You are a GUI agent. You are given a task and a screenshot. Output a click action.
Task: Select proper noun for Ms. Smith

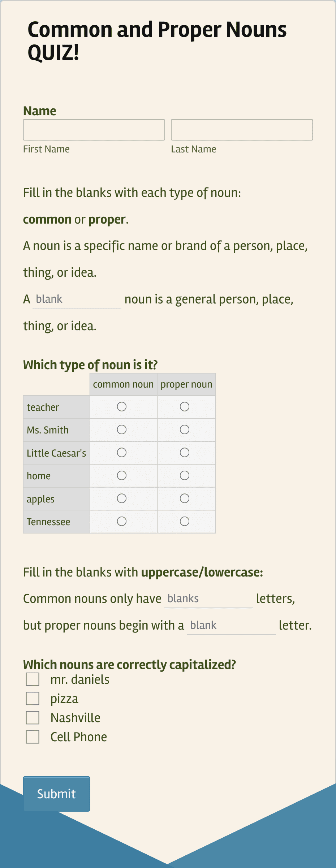(x=185, y=429)
